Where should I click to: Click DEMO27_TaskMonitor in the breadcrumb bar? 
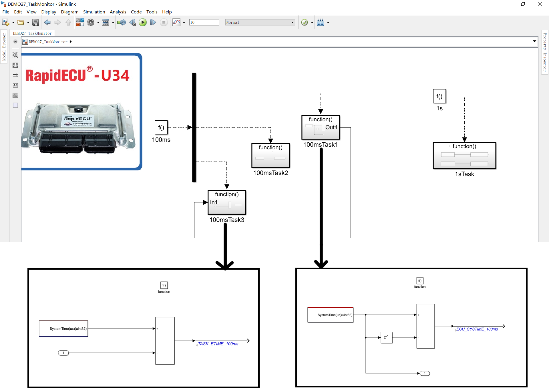coord(48,42)
